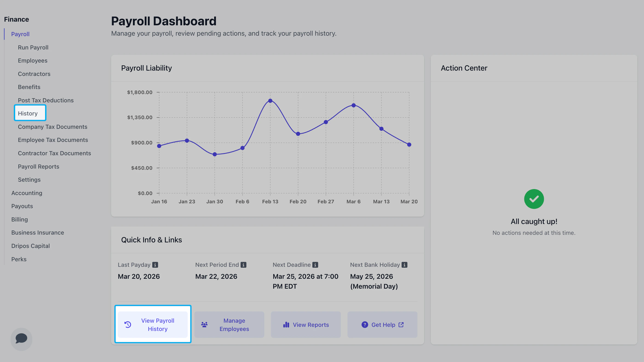Open the History sidebar item
Viewport: 644px width, 362px height.
28,114
